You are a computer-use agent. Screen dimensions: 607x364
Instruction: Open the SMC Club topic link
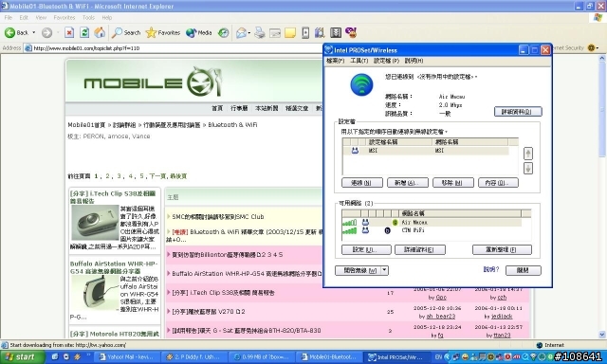pos(218,217)
